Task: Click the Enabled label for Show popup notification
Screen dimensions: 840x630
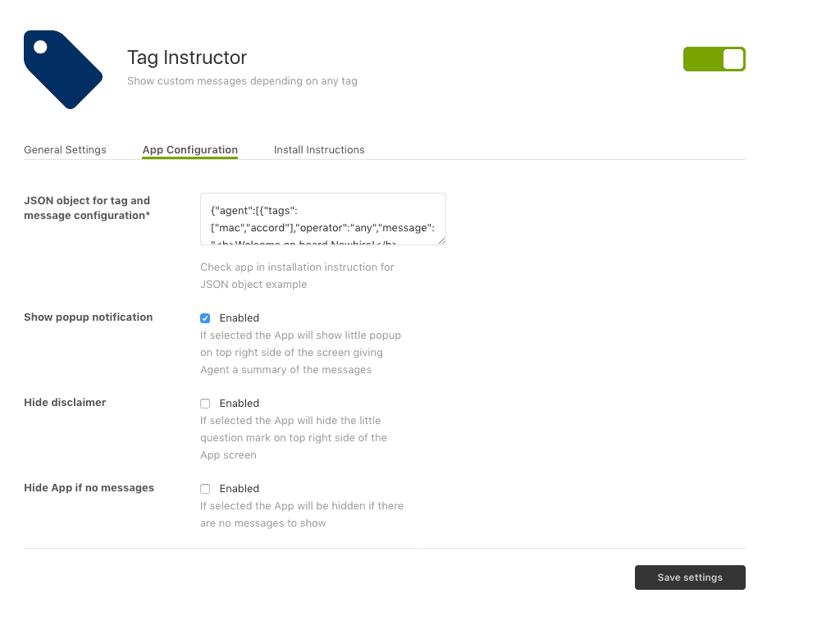Action: tap(239, 318)
